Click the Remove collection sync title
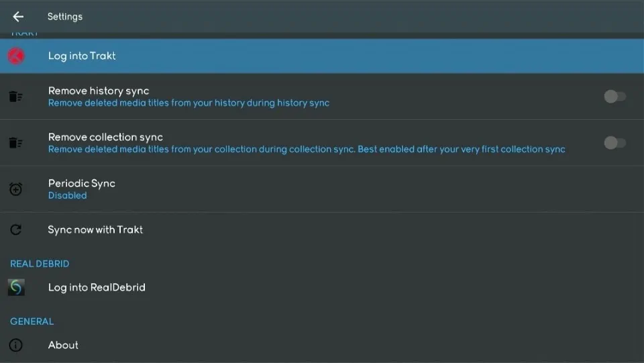Screen dimensions: 644x363 tap(105, 137)
